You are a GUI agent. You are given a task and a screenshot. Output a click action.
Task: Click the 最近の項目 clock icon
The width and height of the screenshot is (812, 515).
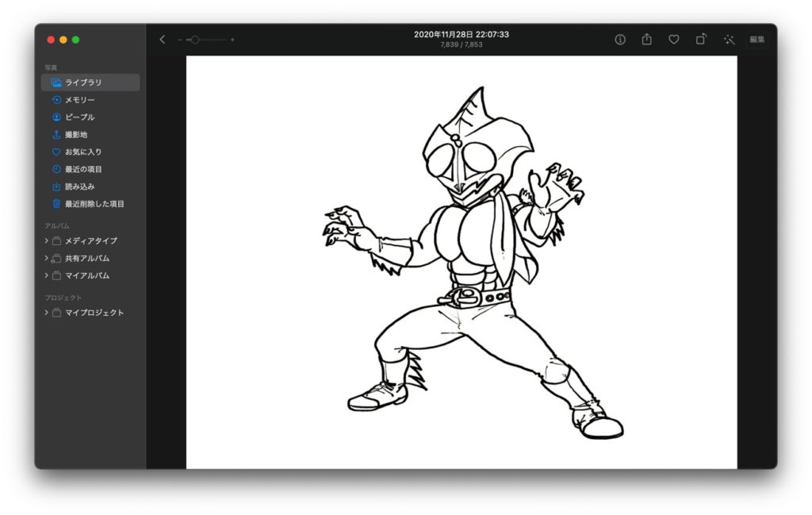56,169
